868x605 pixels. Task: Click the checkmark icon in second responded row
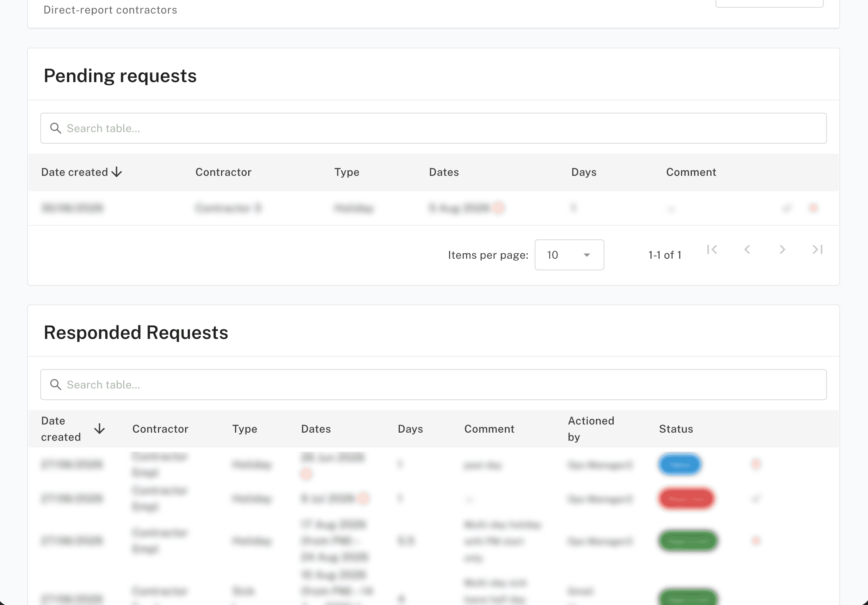(756, 498)
